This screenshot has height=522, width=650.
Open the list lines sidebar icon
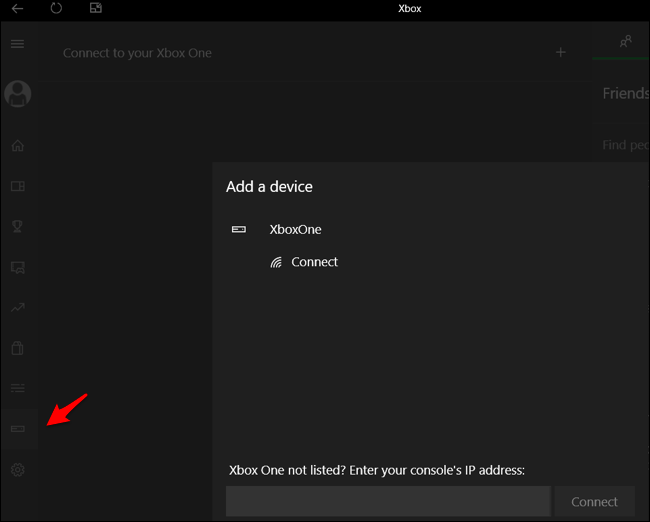[x=17, y=388]
